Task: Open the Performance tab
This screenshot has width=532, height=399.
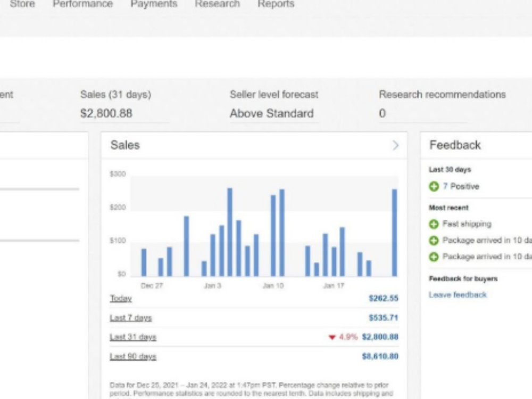Action: 83,4
